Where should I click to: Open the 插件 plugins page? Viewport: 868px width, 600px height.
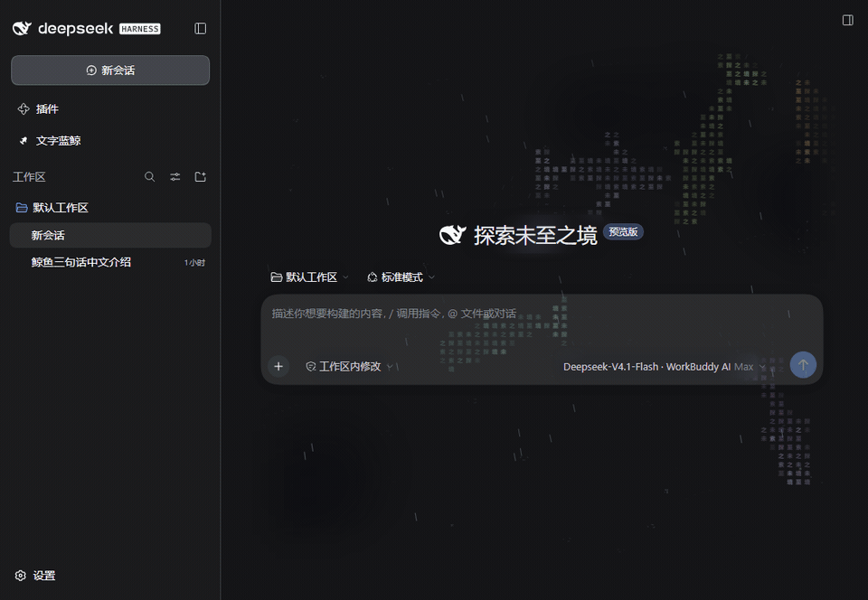pyautogui.click(x=38, y=109)
